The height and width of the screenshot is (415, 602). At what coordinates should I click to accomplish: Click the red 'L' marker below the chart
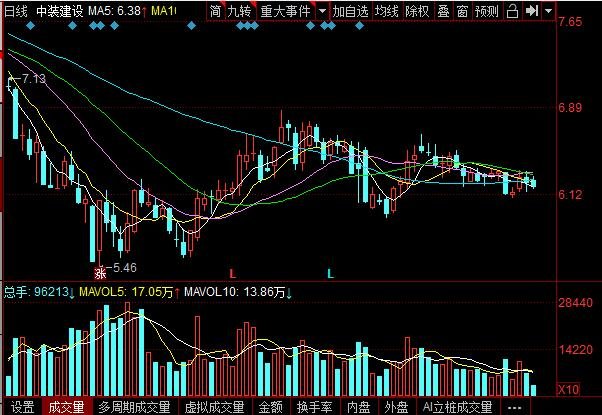click(232, 272)
